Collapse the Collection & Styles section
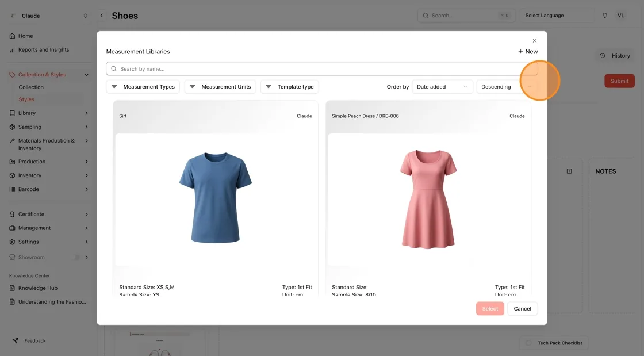This screenshot has height=356, width=644. click(x=87, y=75)
